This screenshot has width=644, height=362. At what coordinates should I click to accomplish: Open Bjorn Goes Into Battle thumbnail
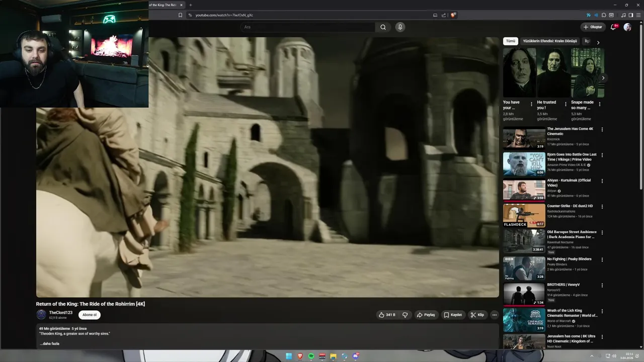pyautogui.click(x=524, y=164)
